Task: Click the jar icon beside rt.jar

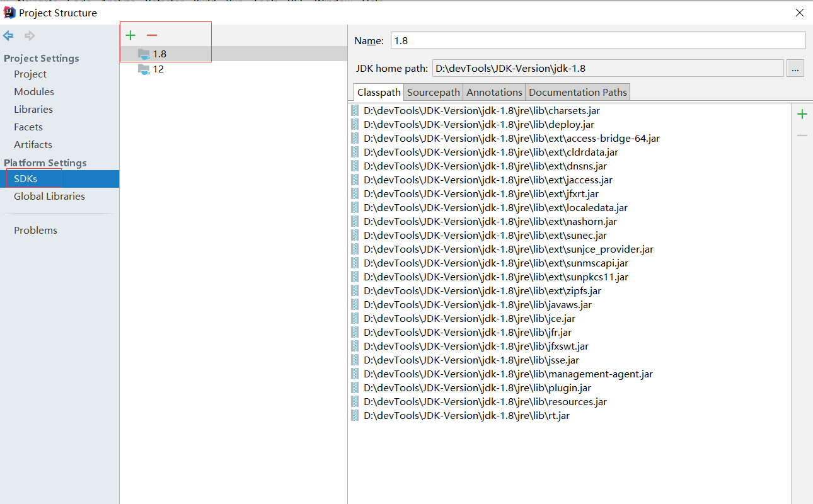Action: coord(354,415)
